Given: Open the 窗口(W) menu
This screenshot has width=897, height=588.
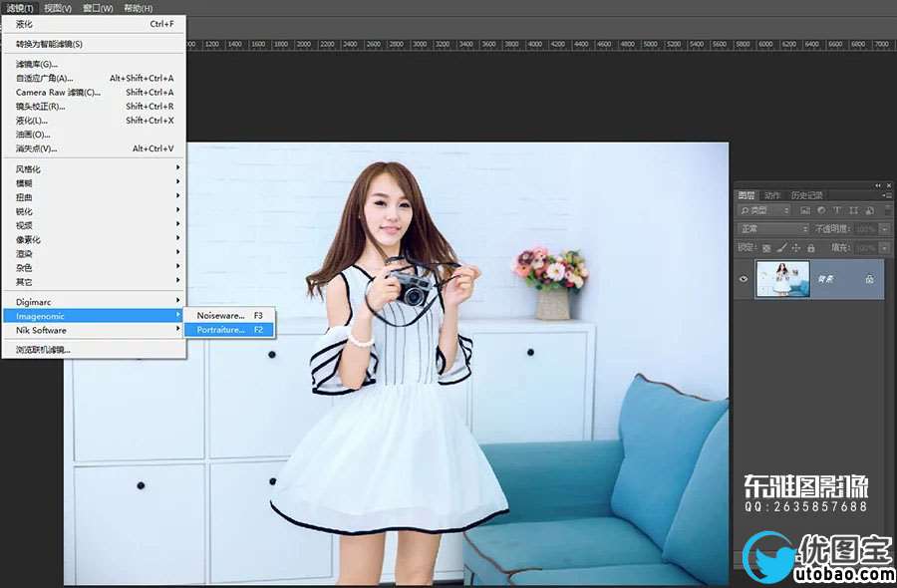Looking at the screenshot, I should (x=98, y=8).
